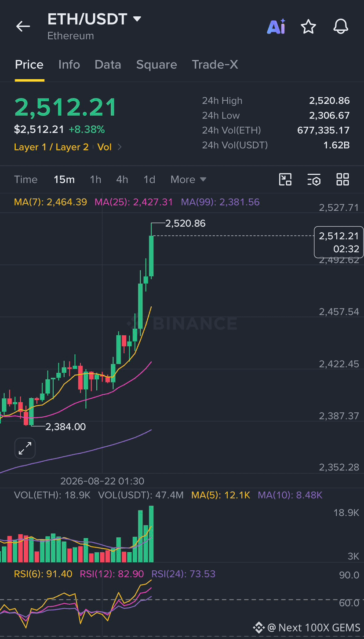Viewport: 364px width, 639px height.
Task: Expand the More timeframes dropdown
Action: pos(188,180)
